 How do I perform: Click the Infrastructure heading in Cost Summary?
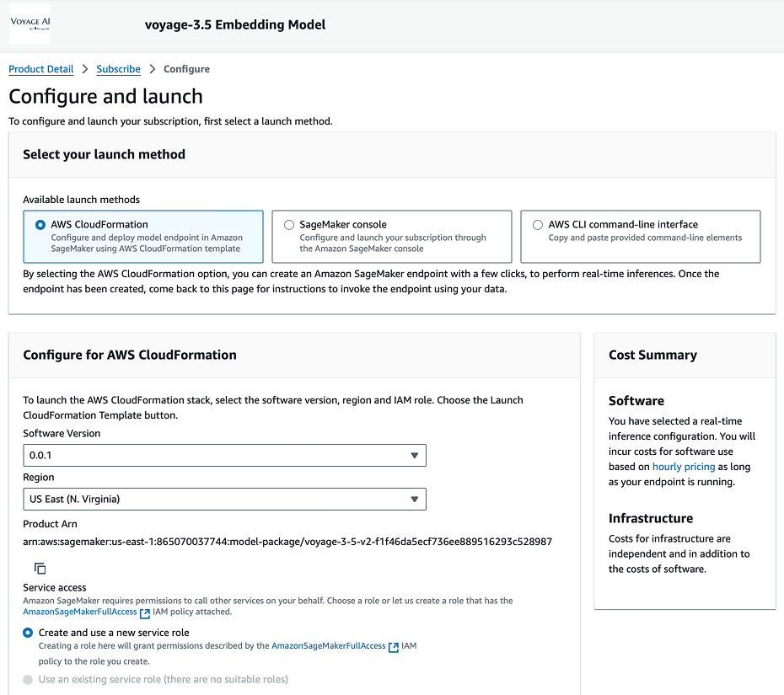click(x=651, y=518)
